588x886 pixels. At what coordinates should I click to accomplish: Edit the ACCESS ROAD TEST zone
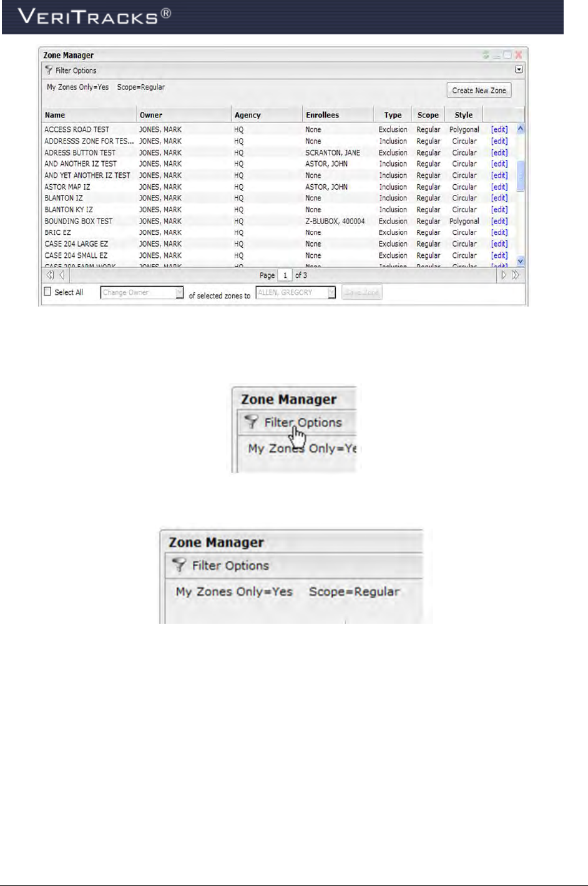coord(499,130)
